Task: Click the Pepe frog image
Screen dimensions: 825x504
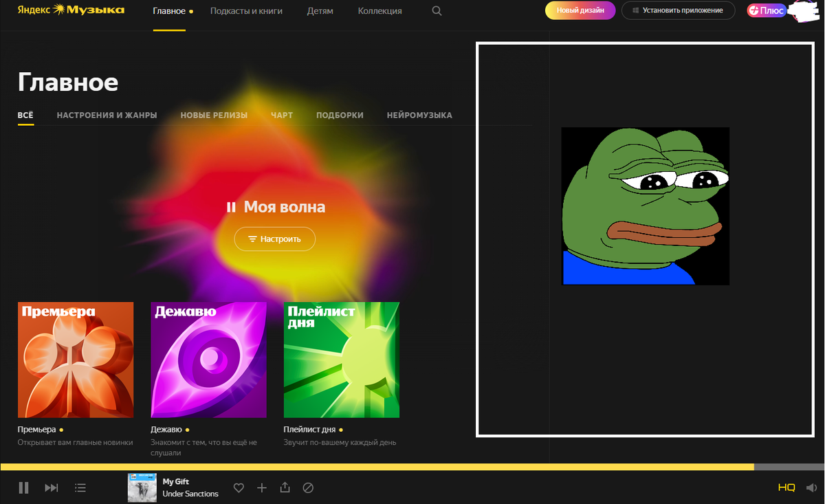Action: point(646,206)
